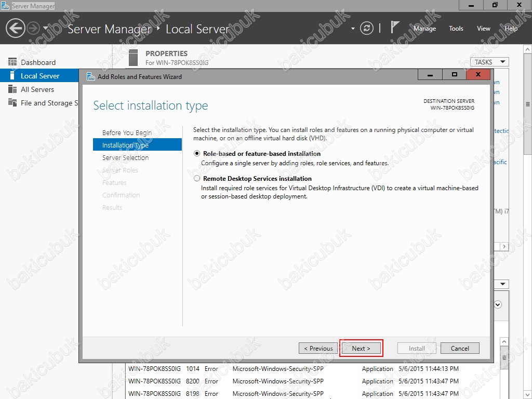Restore down the Server Manager window

pyautogui.click(x=495, y=5)
